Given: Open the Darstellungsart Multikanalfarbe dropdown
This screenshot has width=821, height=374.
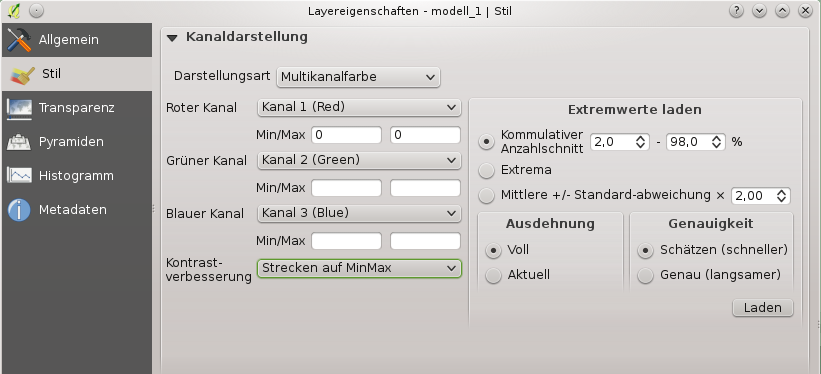Looking at the screenshot, I should (x=358, y=77).
